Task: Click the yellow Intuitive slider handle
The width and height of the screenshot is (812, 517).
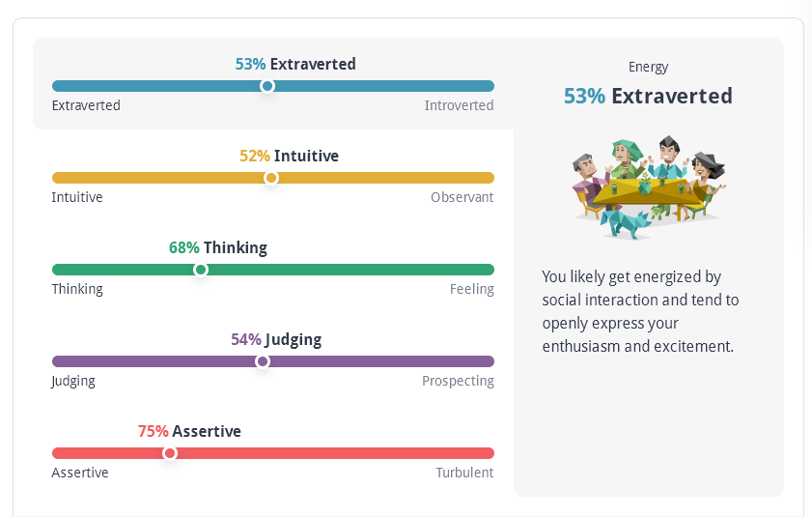Action: [x=271, y=178]
